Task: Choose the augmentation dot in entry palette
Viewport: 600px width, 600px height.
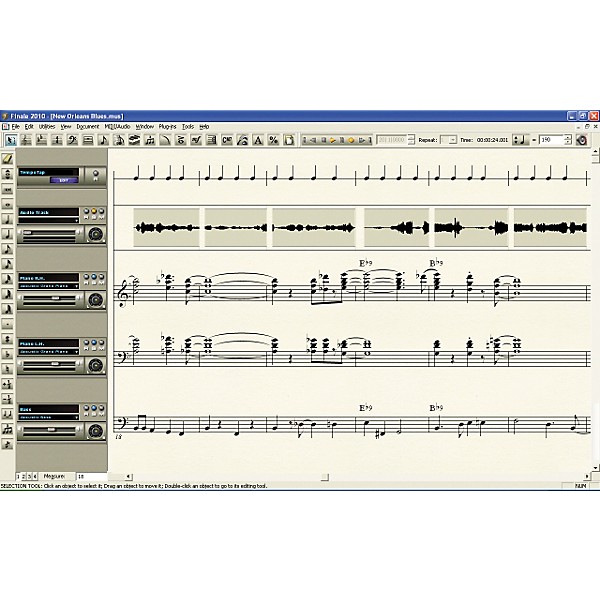Action: click(7, 324)
